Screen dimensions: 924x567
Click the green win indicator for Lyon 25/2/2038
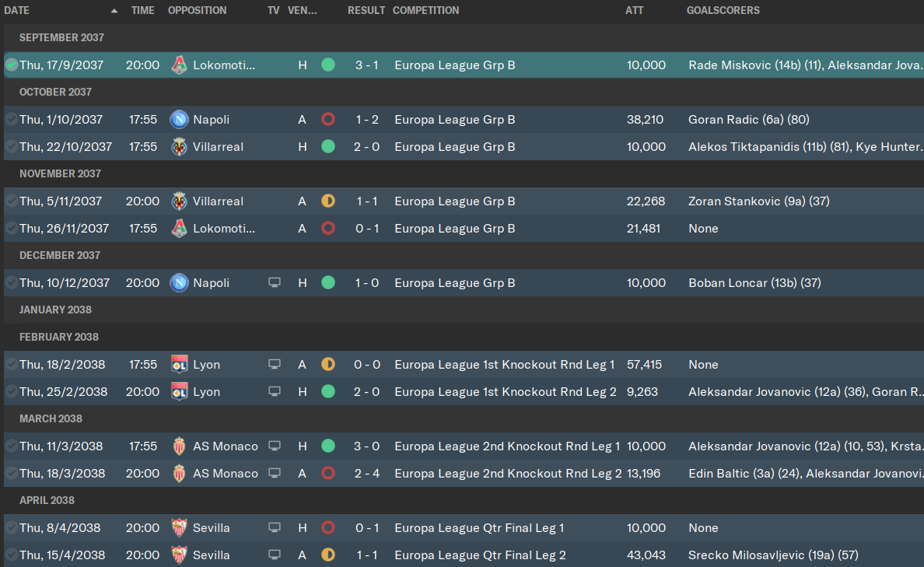[328, 391]
